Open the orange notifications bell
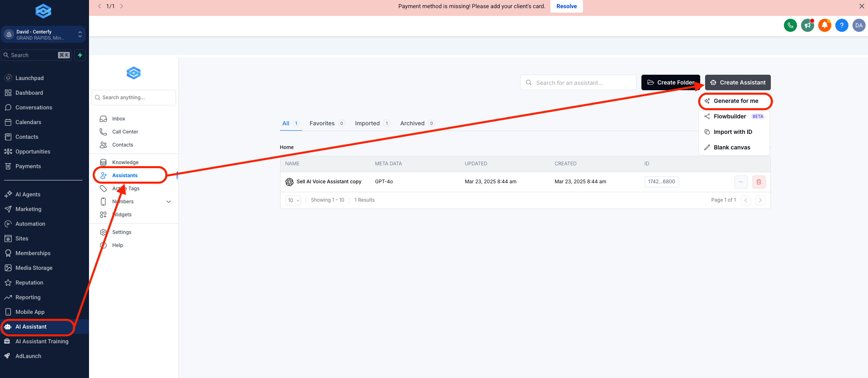The height and width of the screenshot is (378, 868). [x=824, y=25]
